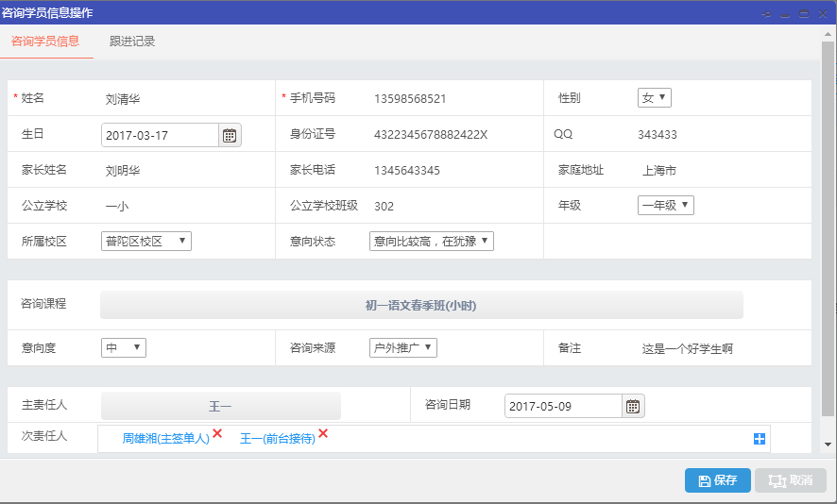Remove 周雄湘(主签单人) with the red X
The image size is (837, 504).
click(x=217, y=433)
